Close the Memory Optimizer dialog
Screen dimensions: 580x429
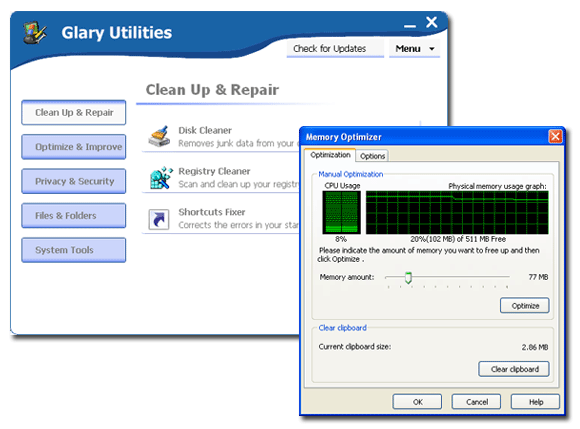tap(555, 136)
